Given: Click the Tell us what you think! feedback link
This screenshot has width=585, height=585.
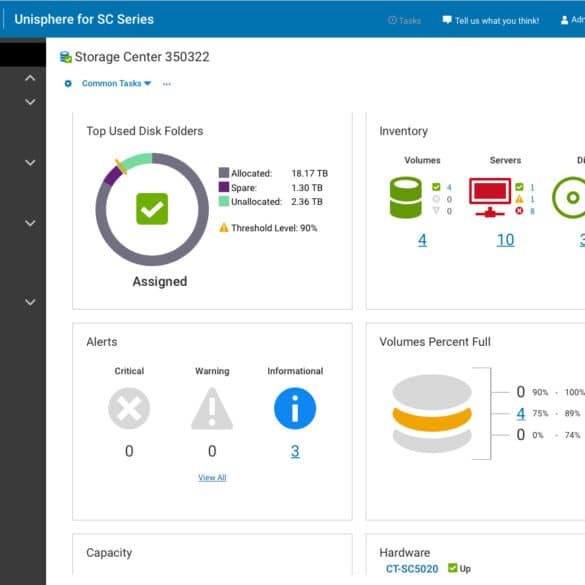Looking at the screenshot, I should (491, 21).
